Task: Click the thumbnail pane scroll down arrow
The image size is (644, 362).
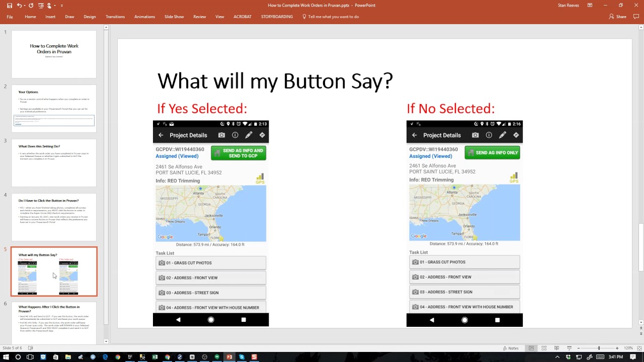Action: point(106,341)
